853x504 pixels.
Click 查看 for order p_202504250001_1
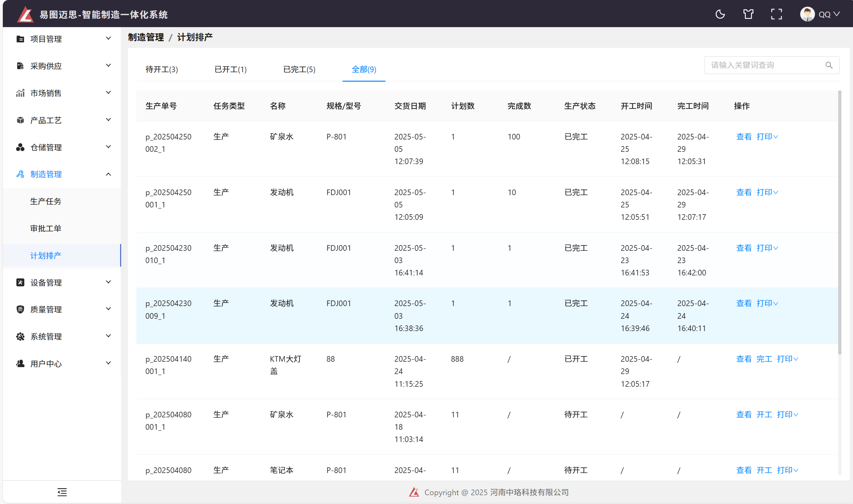[x=744, y=192]
